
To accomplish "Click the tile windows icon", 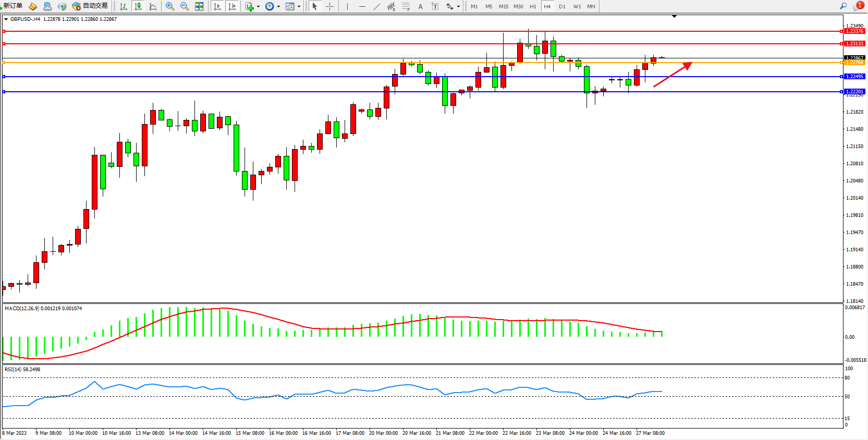I will [x=199, y=6].
